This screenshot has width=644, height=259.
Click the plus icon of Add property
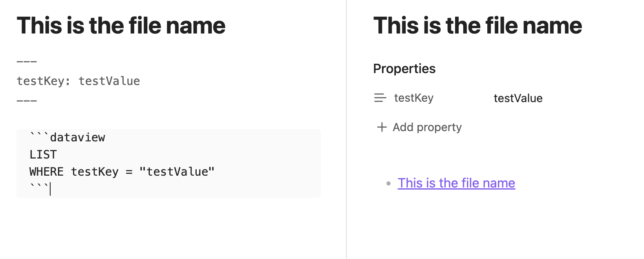pyautogui.click(x=382, y=127)
